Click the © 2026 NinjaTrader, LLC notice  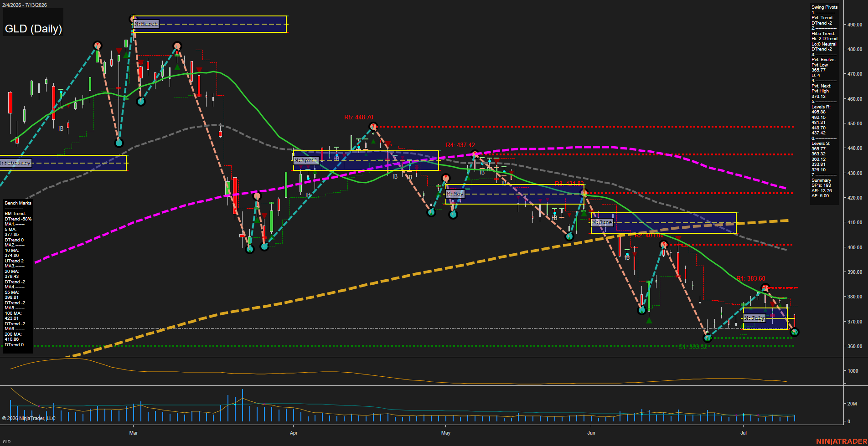(x=29, y=418)
